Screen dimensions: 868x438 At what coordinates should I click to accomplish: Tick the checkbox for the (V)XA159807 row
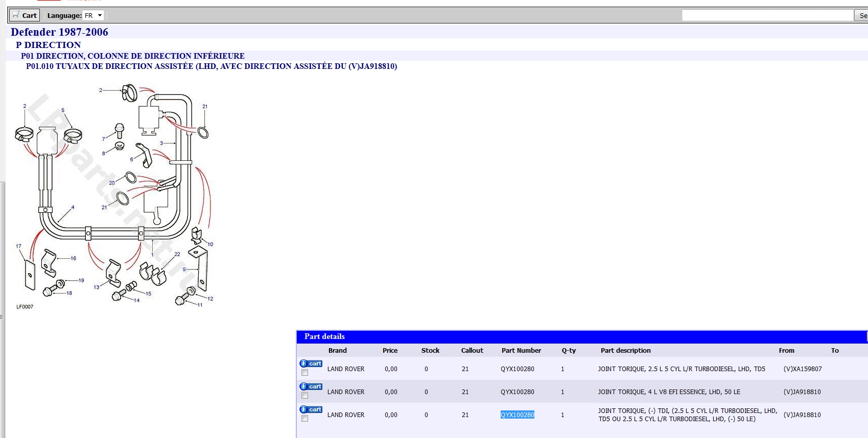[x=305, y=373]
